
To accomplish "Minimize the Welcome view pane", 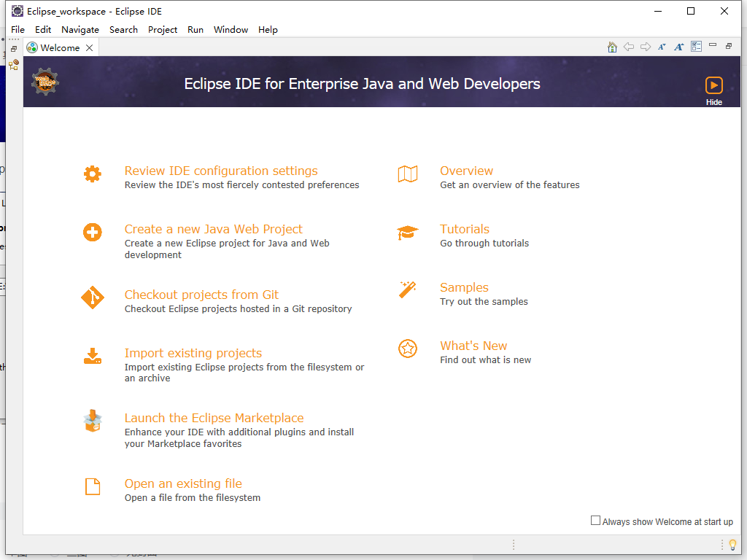I will 713,44.
